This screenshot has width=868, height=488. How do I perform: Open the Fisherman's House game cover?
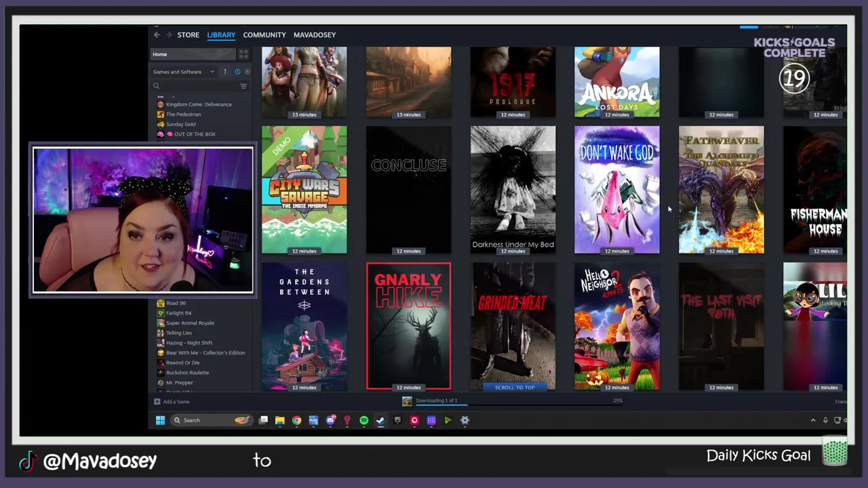point(815,190)
